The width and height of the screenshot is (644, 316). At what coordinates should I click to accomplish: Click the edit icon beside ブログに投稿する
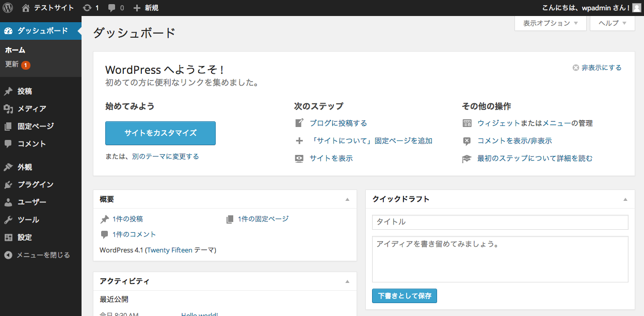(x=299, y=123)
